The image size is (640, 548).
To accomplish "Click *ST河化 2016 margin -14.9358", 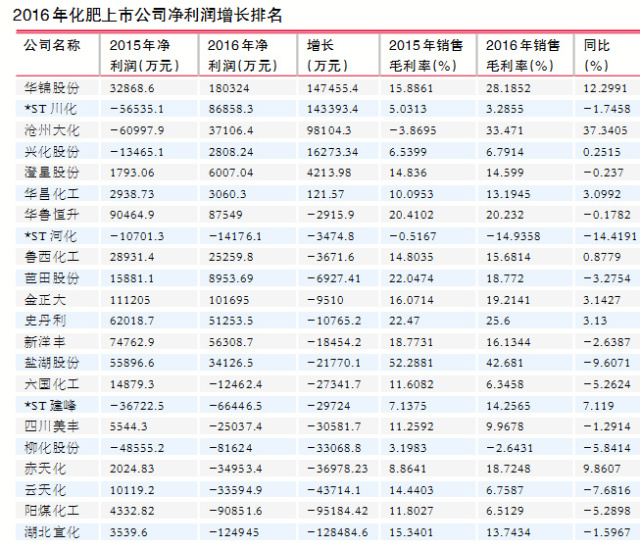I will click(x=513, y=236).
